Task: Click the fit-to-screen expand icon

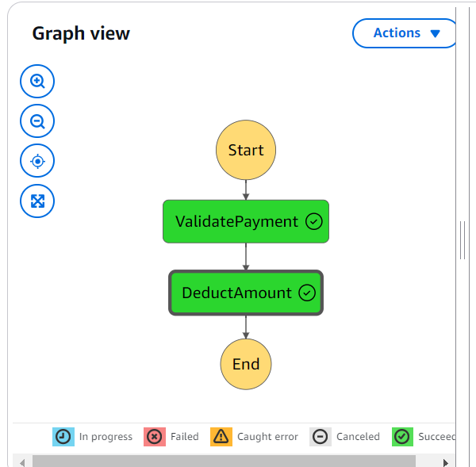Action: (37, 201)
